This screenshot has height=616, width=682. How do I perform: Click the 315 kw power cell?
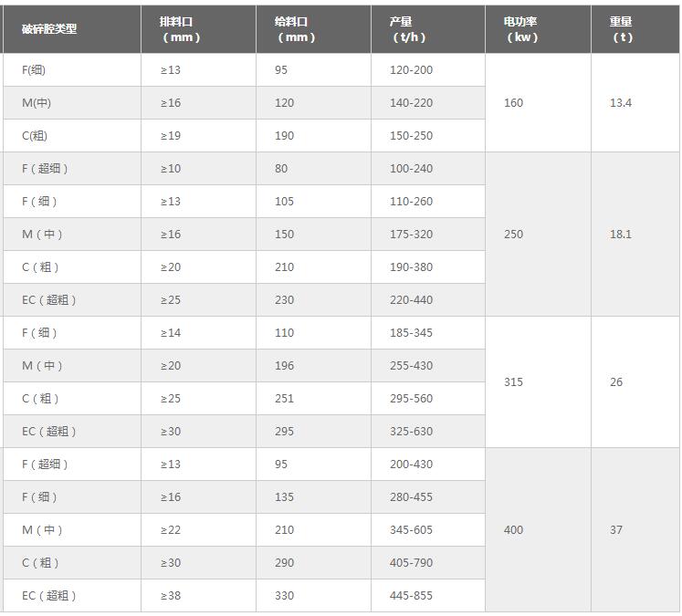coord(514,382)
